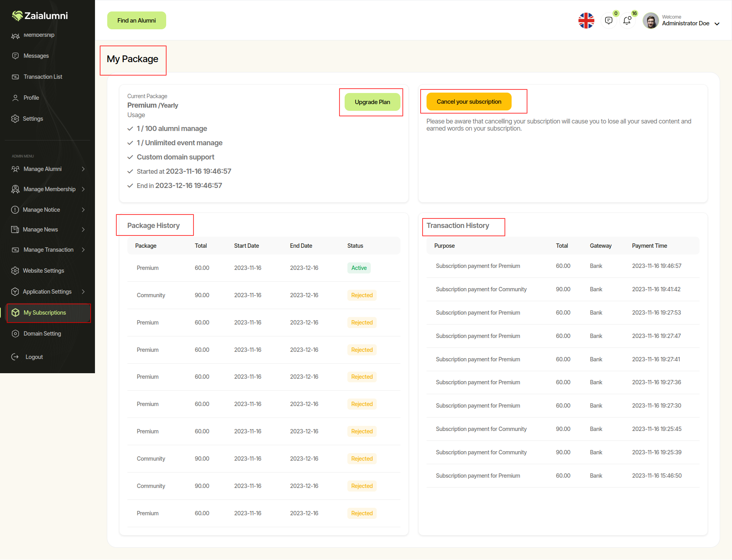Go to Profile in the sidebar
This screenshot has width=732, height=560.
(31, 98)
